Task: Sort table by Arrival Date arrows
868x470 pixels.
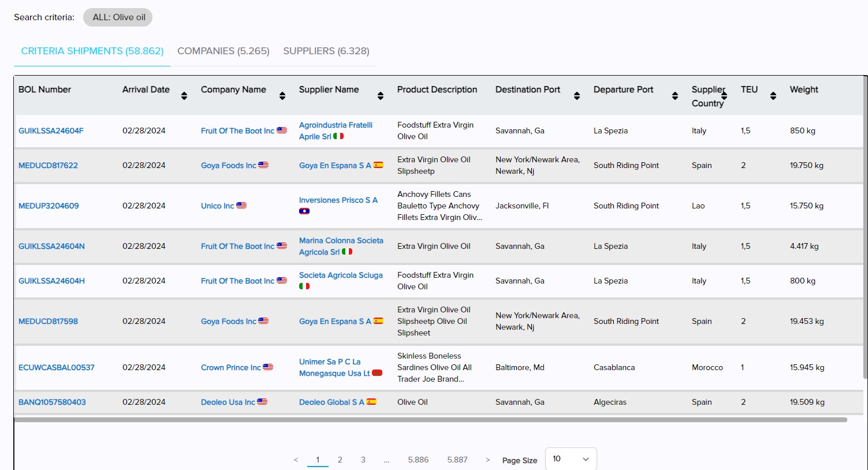Action: [x=184, y=96]
